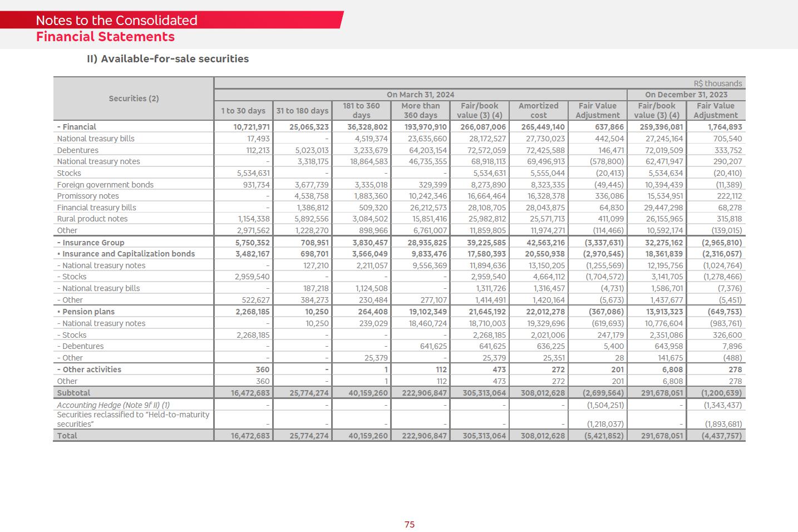This screenshot has width=798, height=532.
Task: Click the 'Amortized cost' column header
Action: (x=538, y=110)
